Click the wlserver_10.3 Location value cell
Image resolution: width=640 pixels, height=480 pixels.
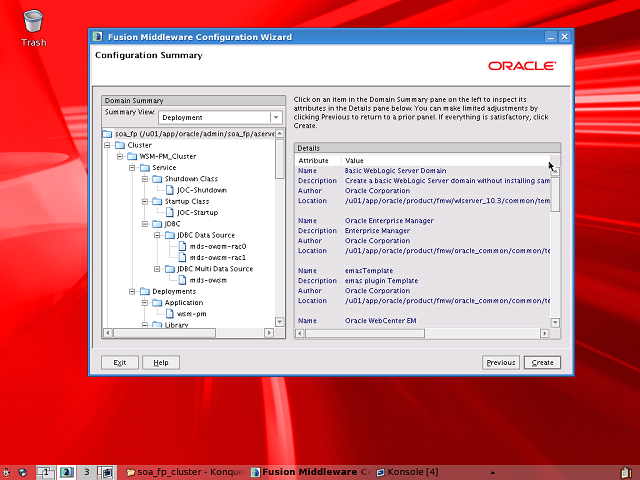pyautogui.click(x=447, y=201)
